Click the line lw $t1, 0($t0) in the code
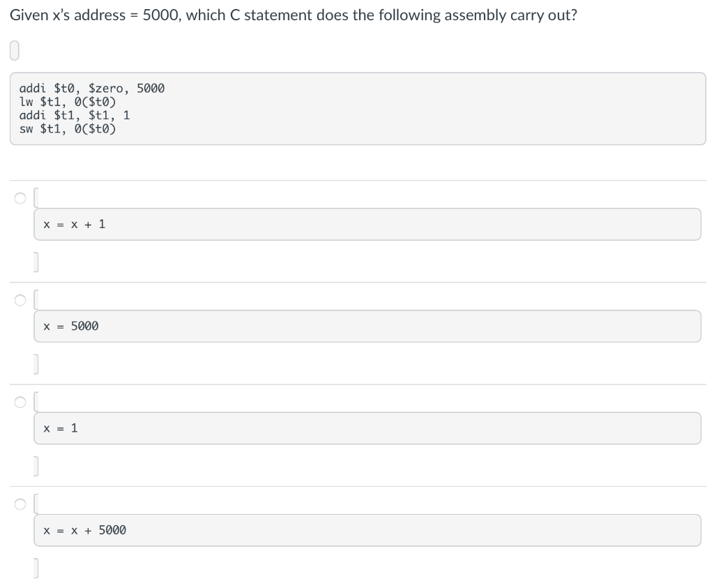 pyautogui.click(x=68, y=101)
